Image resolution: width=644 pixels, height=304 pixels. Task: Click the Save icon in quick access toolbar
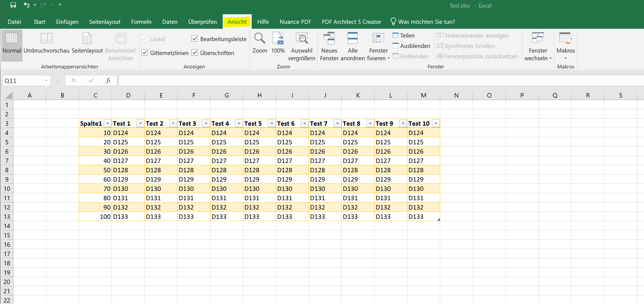point(13,5)
